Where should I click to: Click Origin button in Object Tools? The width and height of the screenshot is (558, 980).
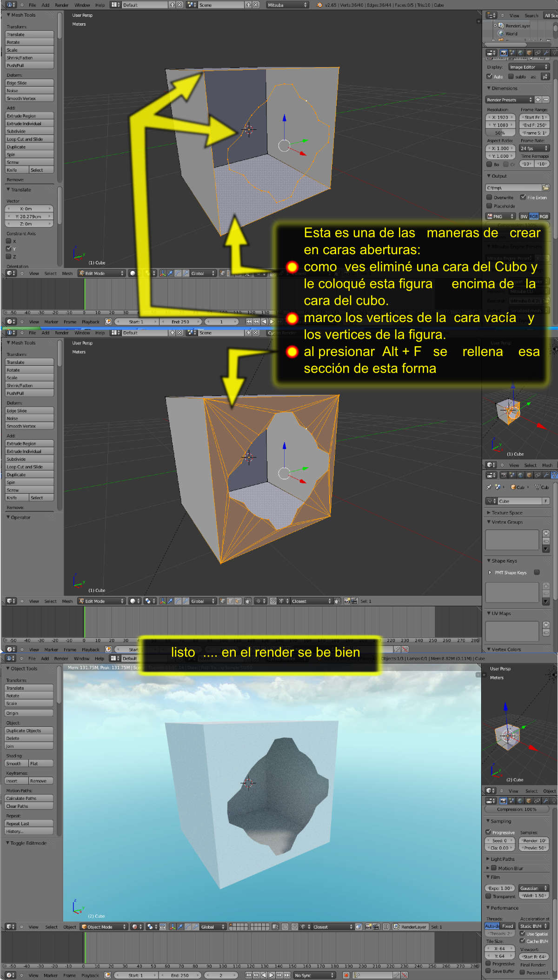[x=29, y=713]
